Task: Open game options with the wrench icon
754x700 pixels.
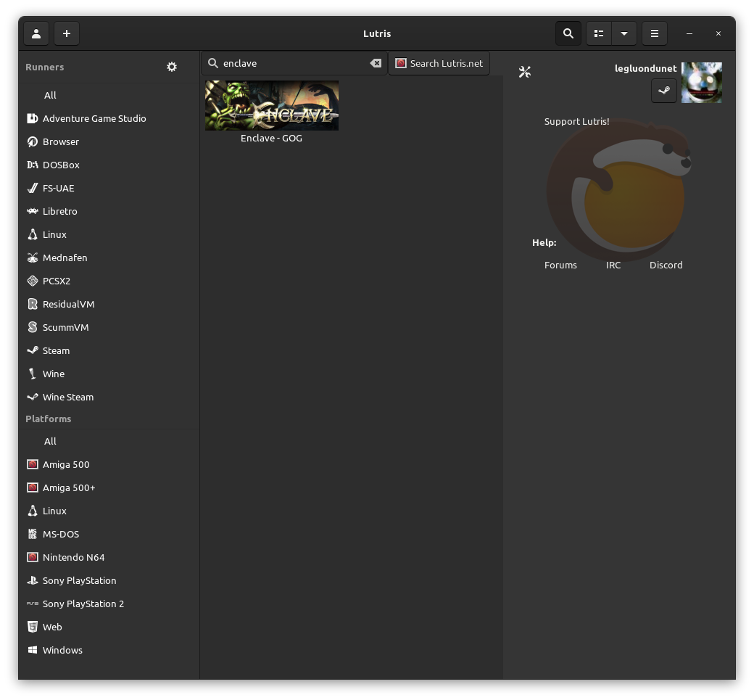Action: pyautogui.click(x=524, y=72)
